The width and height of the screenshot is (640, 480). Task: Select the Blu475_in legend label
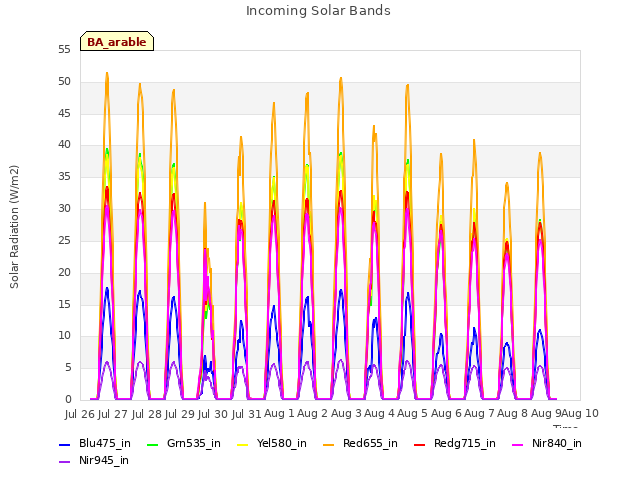(105, 443)
